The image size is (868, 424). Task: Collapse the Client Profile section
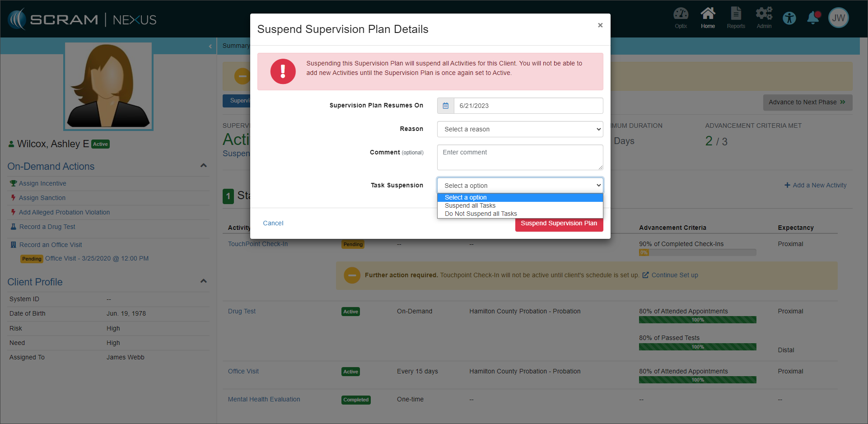(204, 281)
